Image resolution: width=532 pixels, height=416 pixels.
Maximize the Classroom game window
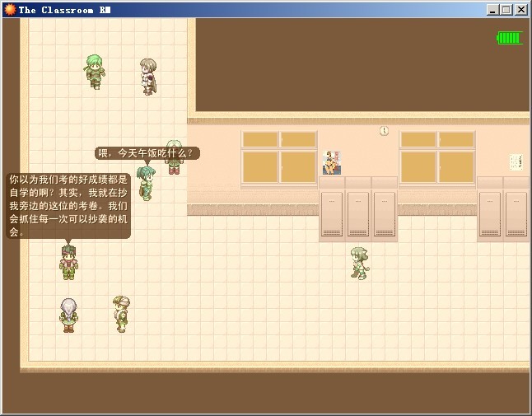pyautogui.click(x=506, y=10)
